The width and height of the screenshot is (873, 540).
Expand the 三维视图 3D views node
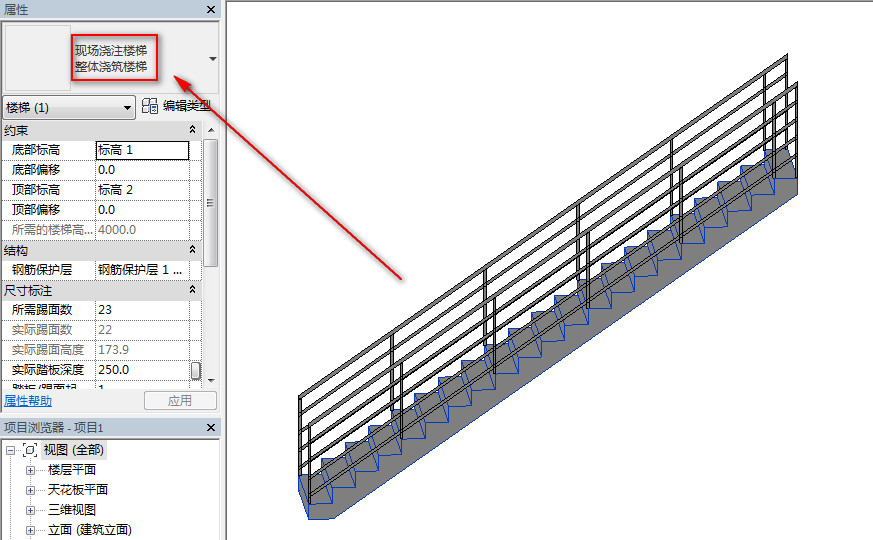[x=30, y=510]
